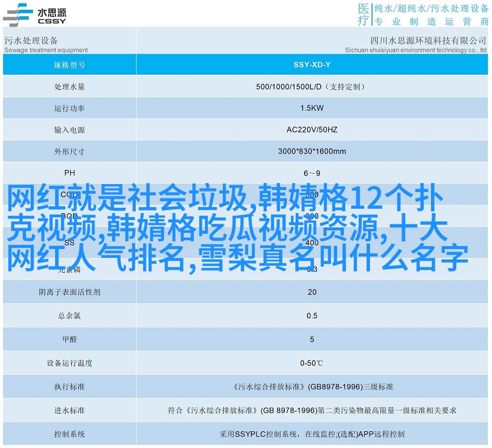
Task: Click the "SSY-XD-Y" model header cell
Action: coord(312,64)
